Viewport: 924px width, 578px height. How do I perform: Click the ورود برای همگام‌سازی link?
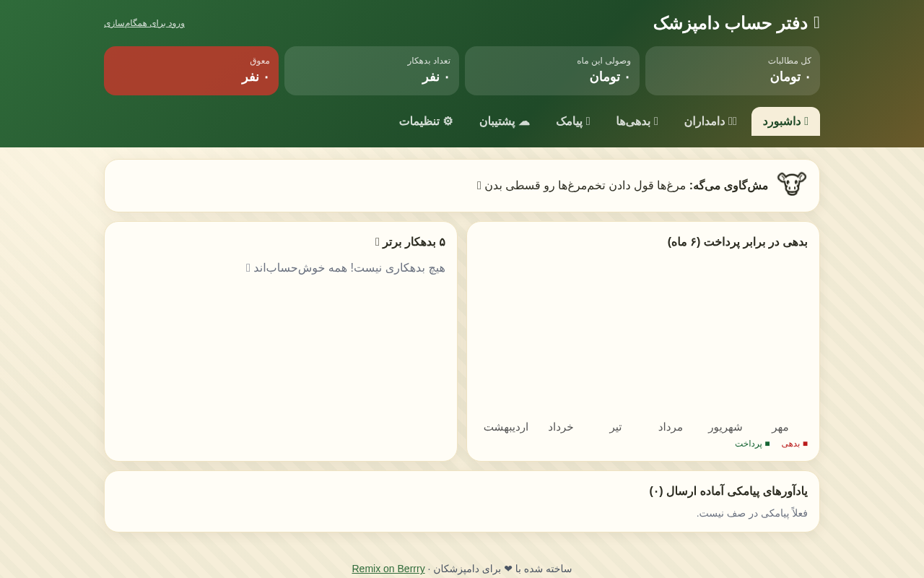coord(144,23)
